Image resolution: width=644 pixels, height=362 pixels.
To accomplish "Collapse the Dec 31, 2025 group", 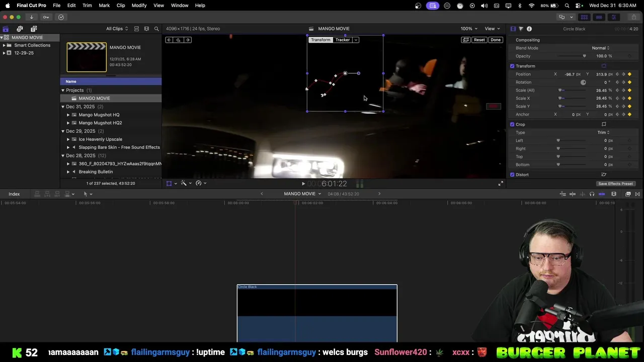I will tap(63, 107).
